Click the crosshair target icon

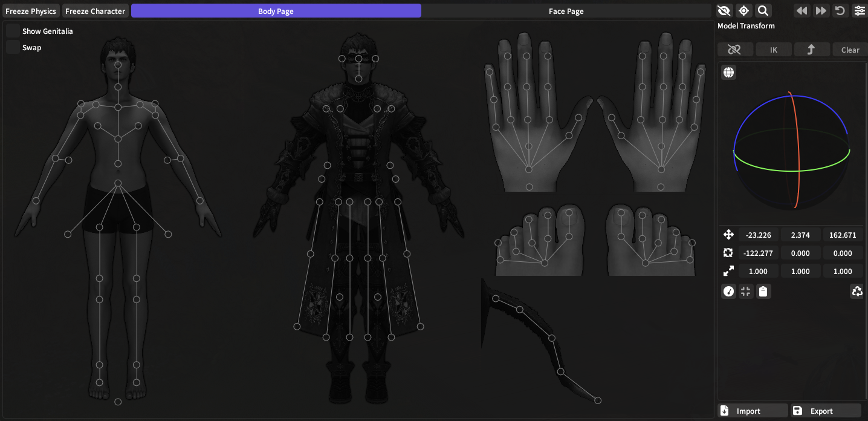coord(743,11)
